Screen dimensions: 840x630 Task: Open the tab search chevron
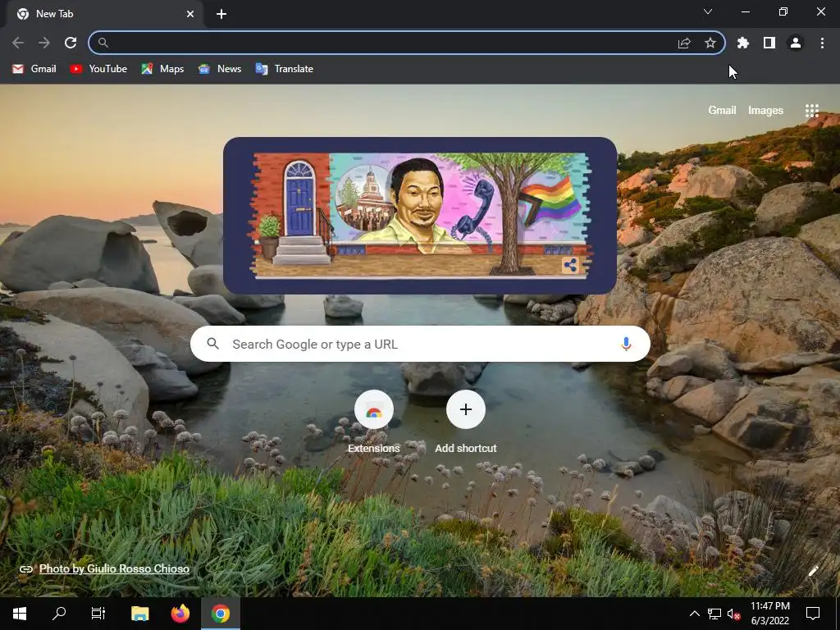[708, 11]
